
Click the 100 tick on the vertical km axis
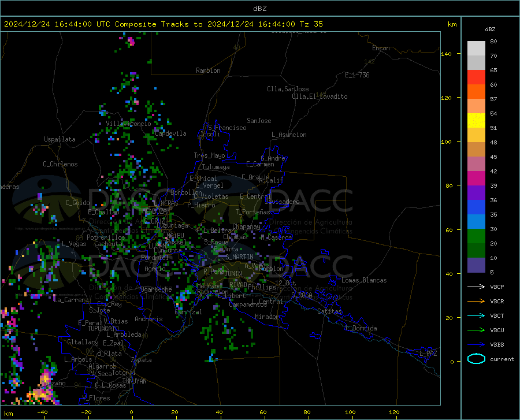pos(446,142)
